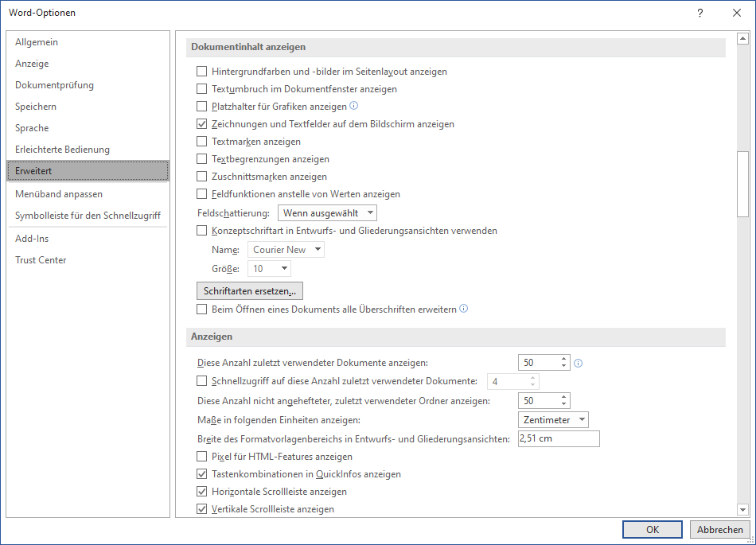Open Erleichterte Bedienung category

88,150
